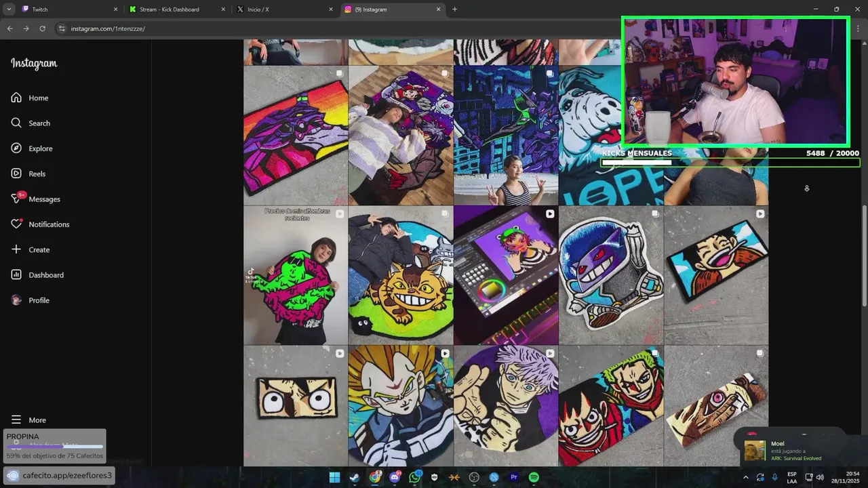Open Reels from the sidebar
The image size is (868, 488).
click(x=28, y=174)
